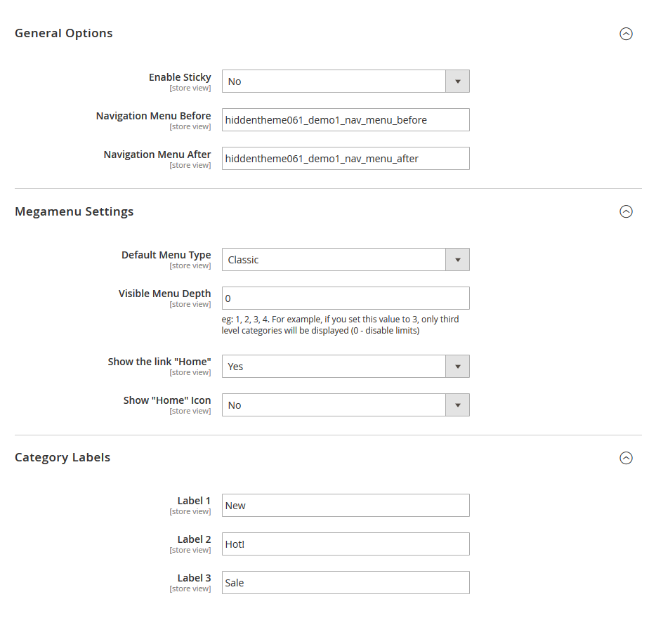Screen dimensions: 663x644
Task: Click the arrow icon beside the Yes selector
Action: [x=457, y=366]
